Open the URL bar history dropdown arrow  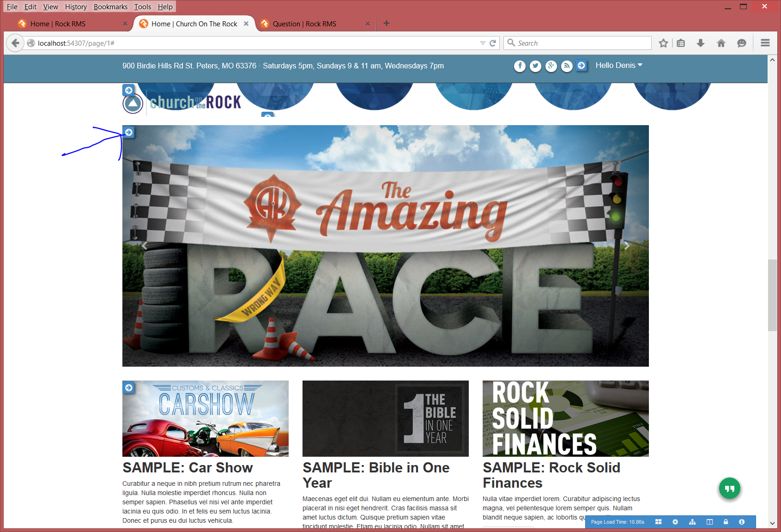click(482, 43)
